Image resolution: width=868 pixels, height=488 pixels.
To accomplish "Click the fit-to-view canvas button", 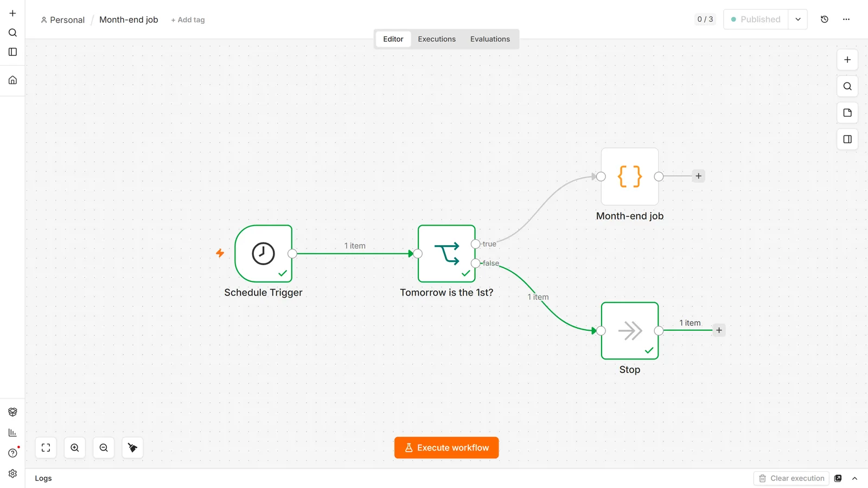I will click(46, 448).
